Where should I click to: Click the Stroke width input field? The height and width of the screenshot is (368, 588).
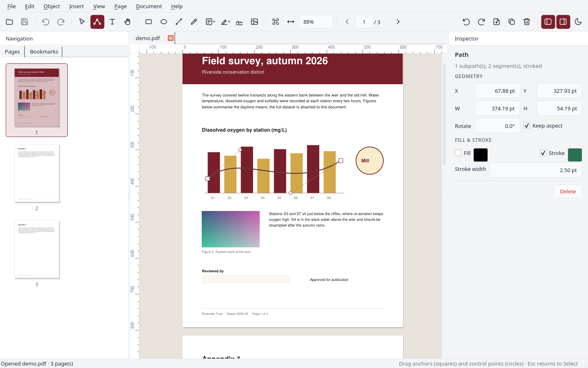click(x=536, y=170)
